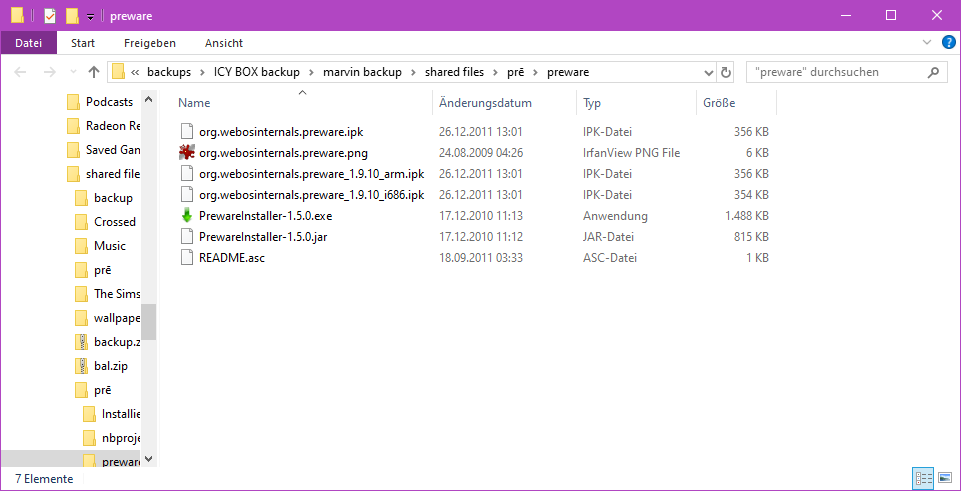Viewport: 961px width, 491px height.
Task: Expand the ribbon with the chevron
Action: (x=926, y=43)
